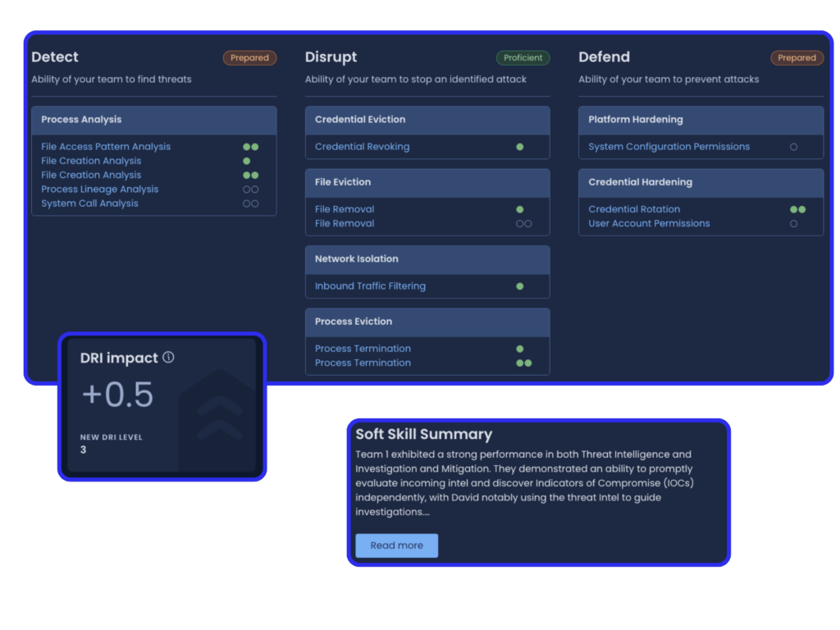The width and height of the screenshot is (840, 630).
Task: Expand the Process Analysis section header
Action: 154,120
